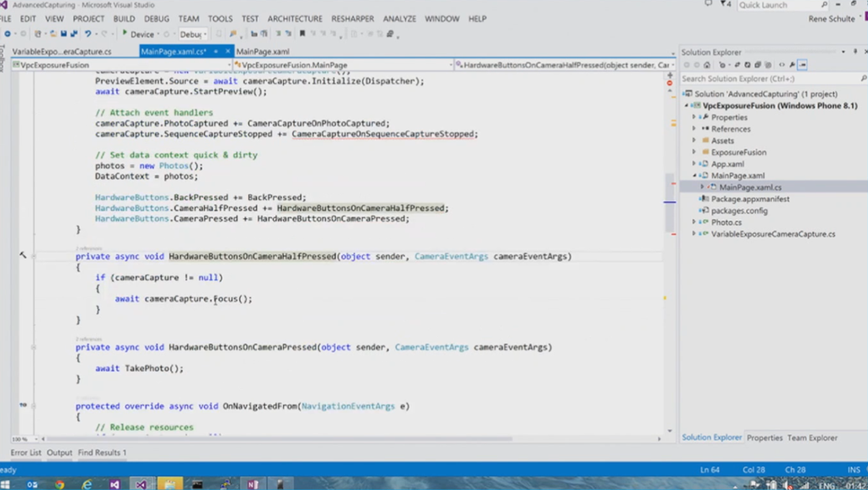Select VariableExposureCameraCapture.cs in Solution Explorer
This screenshot has height=490, width=868.
coord(773,234)
